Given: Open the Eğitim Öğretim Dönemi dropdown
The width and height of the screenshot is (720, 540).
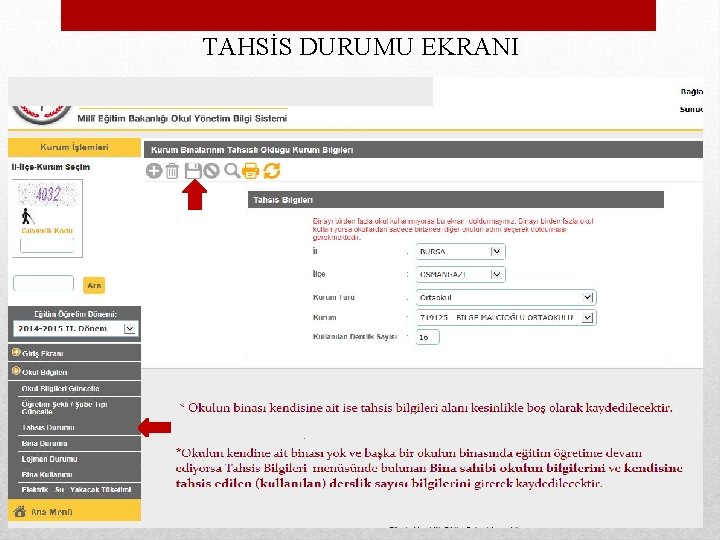Looking at the screenshot, I should 75,329.
